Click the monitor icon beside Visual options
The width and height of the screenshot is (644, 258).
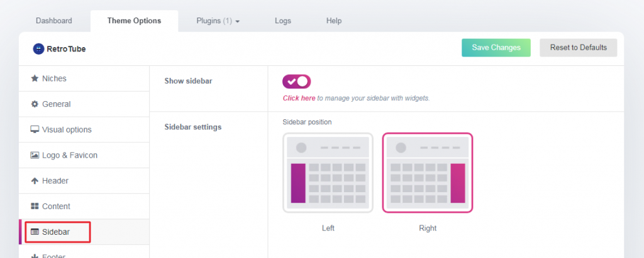35,130
